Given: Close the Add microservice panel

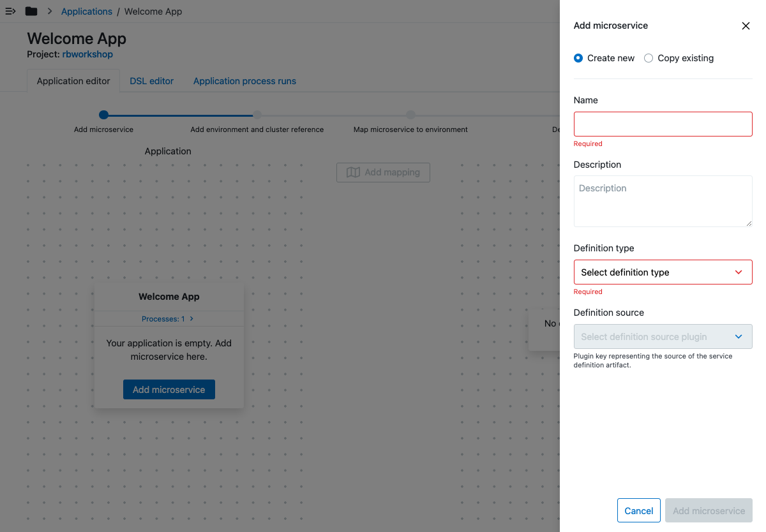Looking at the screenshot, I should pyautogui.click(x=746, y=26).
